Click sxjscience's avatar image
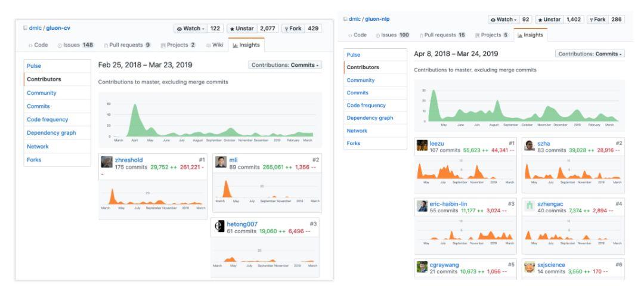 (x=530, y=267)
